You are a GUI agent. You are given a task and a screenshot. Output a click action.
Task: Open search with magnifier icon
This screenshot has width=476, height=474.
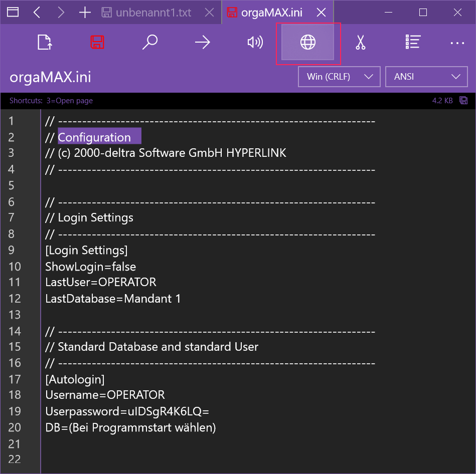[x=150, y=42]
